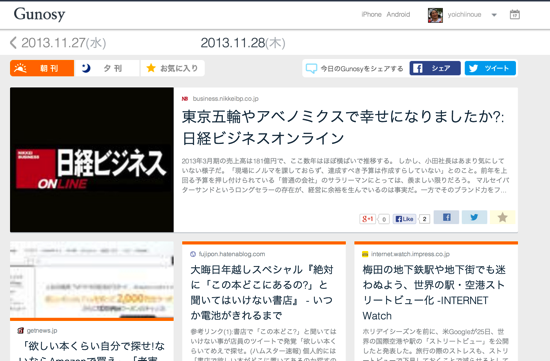Share Nikkei article via Facebook icon
550x361 pixels.
pos(446,217)
